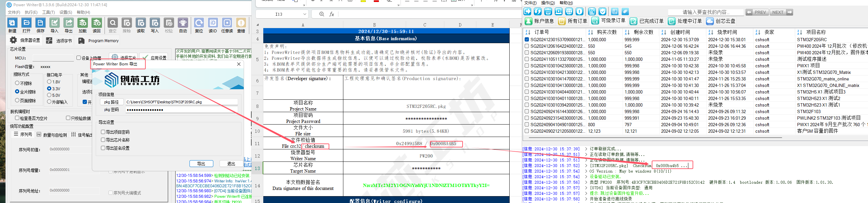The height and width of the screenshot is (203, 868).
Task: Click the zoom magnifier icon beside formula bar
Action: (321, 14)
